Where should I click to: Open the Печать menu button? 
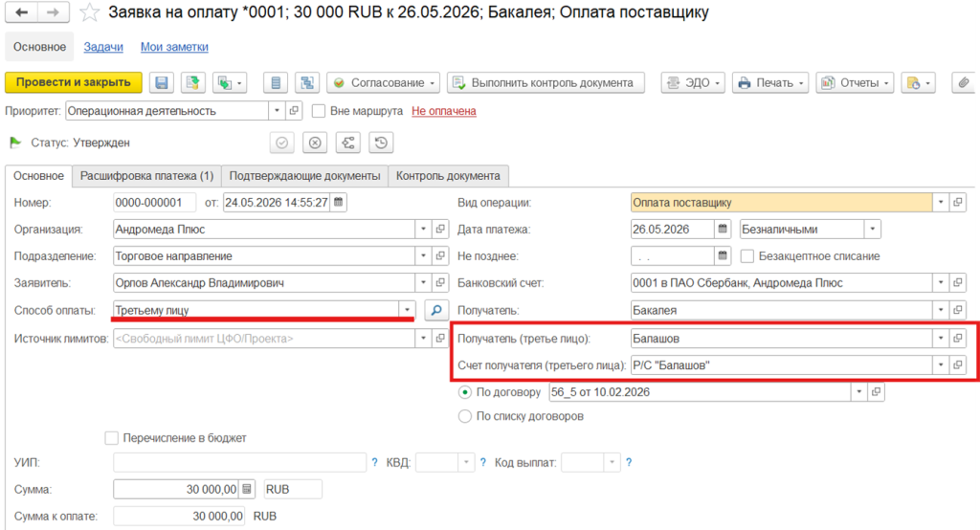pyautogui.click(x=770, y=82)
